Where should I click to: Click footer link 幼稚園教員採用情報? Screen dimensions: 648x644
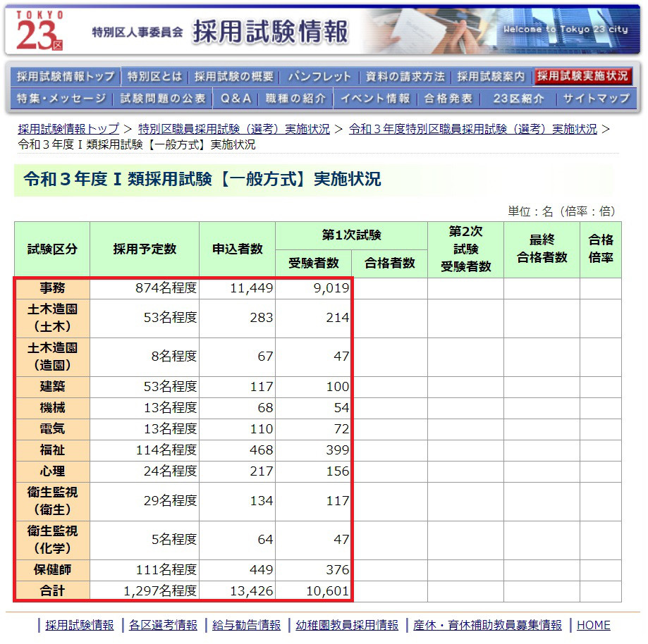pyautogui.click(x=347, y=625)
